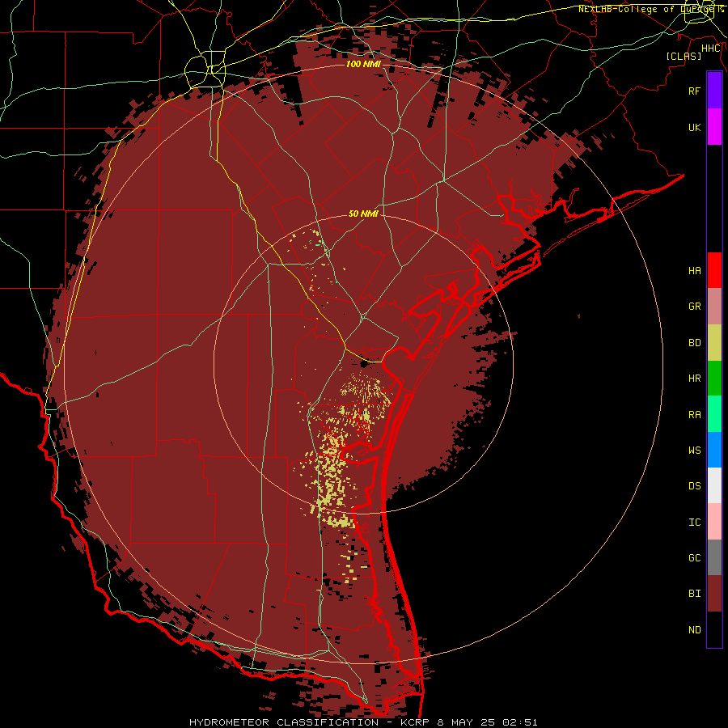Click the HA red legend swatch
The image size is (728, 728).
714,270
